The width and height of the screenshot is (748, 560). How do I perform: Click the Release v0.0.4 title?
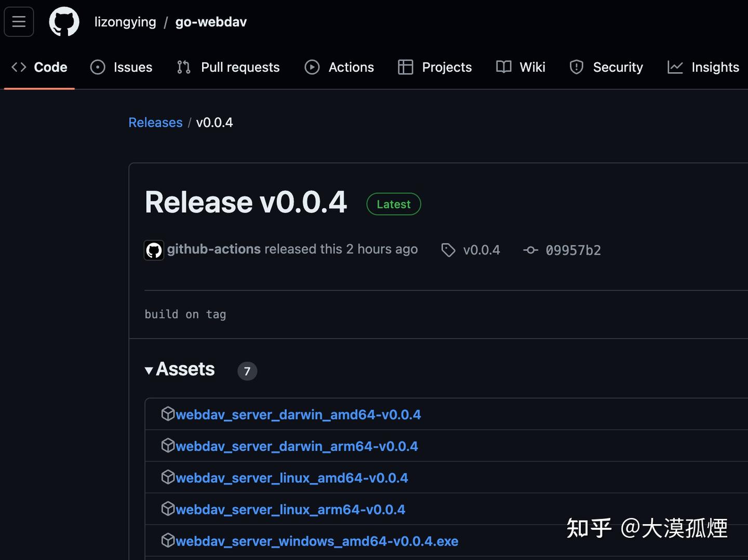click(x=246, y=202)
